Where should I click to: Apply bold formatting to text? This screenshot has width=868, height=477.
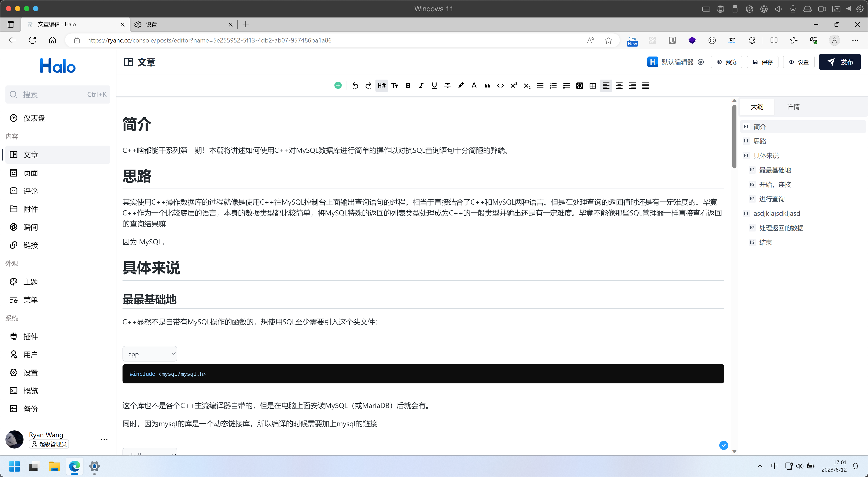[408, 86]
